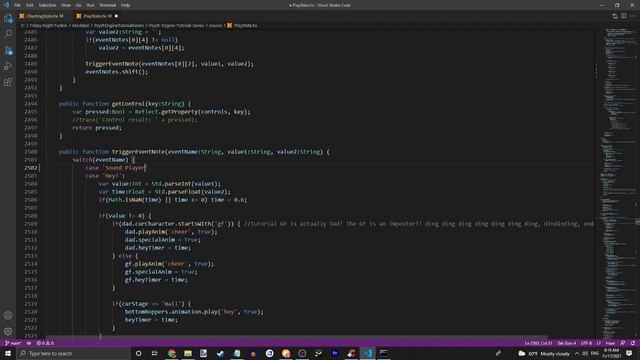This screenshot has width=640, height=360.
Task: Open the Go menu
Action: click(x=78, y=5)
